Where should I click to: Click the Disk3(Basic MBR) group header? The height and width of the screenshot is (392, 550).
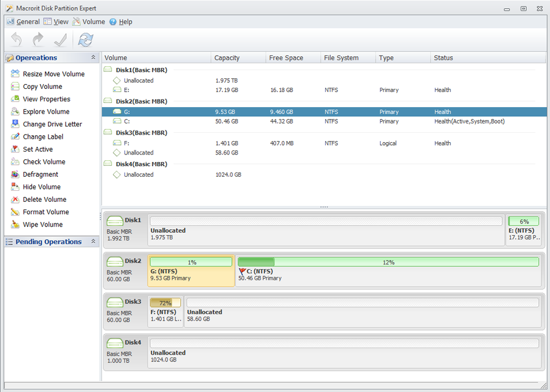(142, 133)
